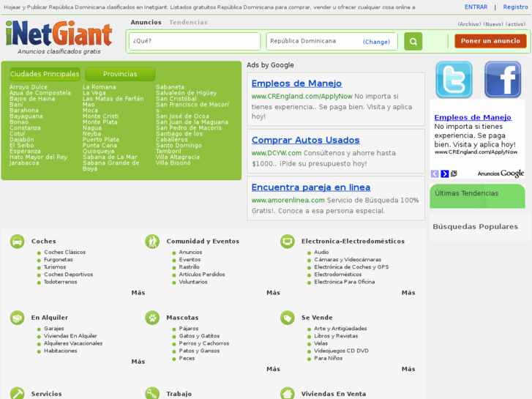Click the Google ad previous arrow
Viewport: 532px width, 399px height.
point(435,174)
